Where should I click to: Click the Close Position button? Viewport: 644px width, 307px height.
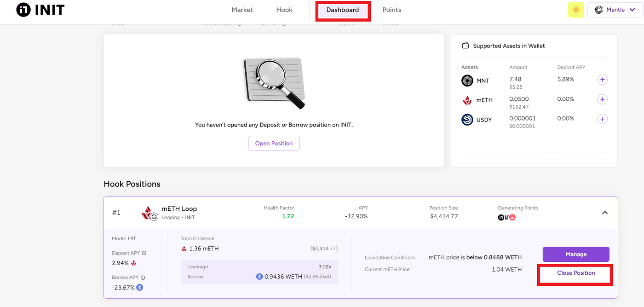(576, 273)
